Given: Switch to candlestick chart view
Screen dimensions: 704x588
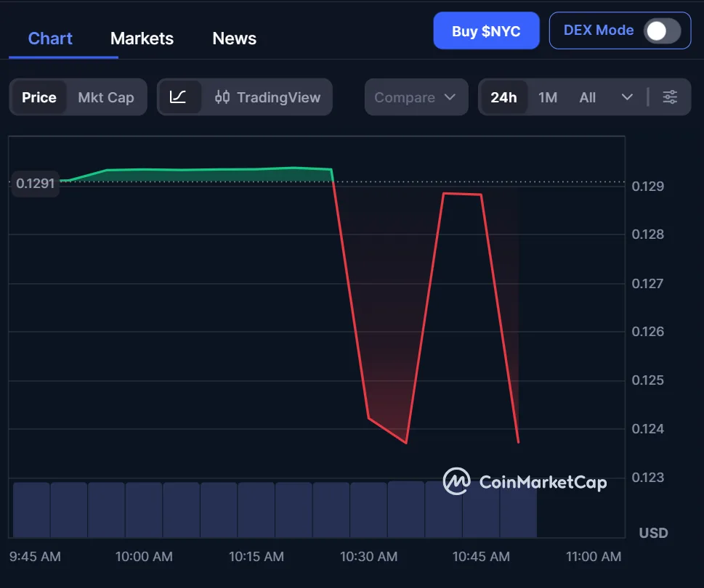Looking at the screenshot, I should [x=224, y=96].
